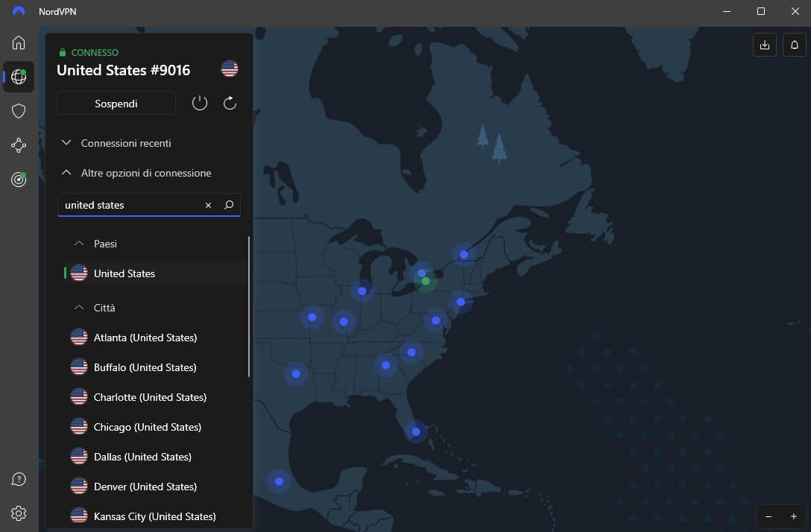
Task: Click the US flag beside server name
Action: pyautogui.click(x=230, y=69)
